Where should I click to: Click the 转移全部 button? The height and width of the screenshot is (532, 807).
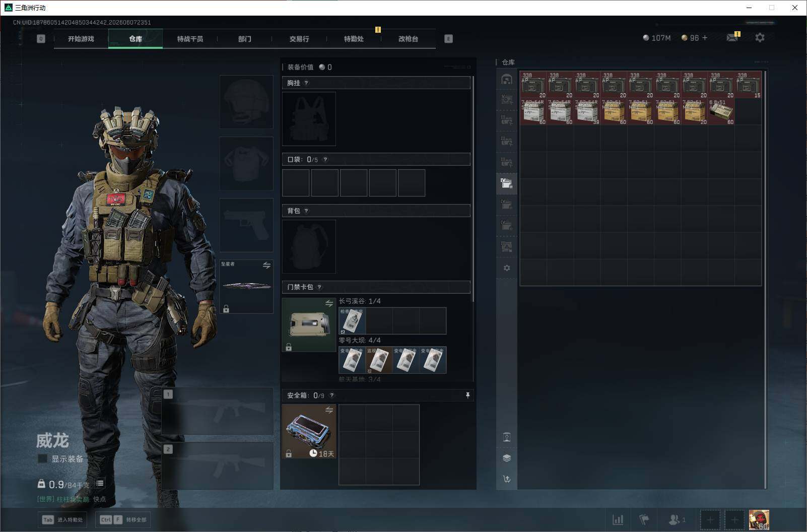click(123, 520)
